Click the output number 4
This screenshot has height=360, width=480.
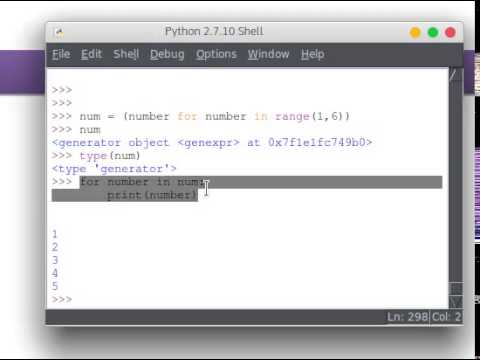coord(55,273)
